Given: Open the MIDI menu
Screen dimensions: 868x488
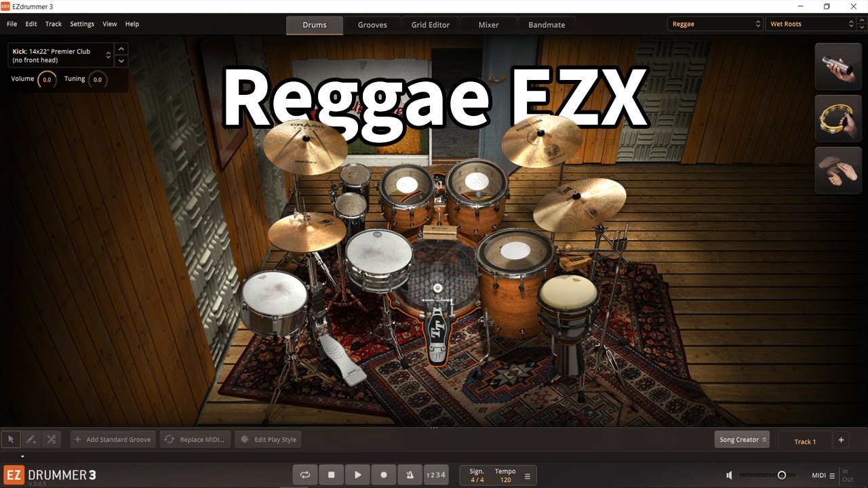Looking at the screenshot, I should tap(823, 476).
